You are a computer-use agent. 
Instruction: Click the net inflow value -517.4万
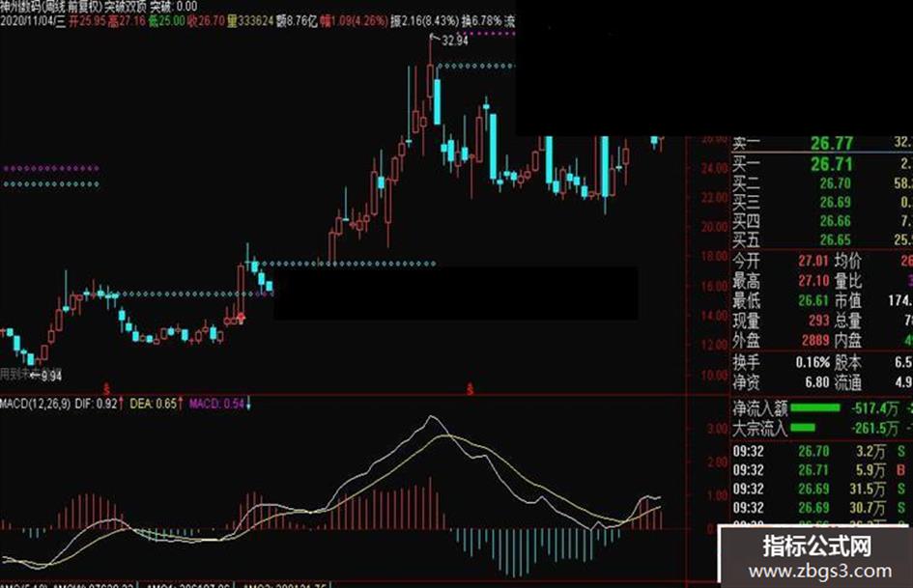coord(875,408)
